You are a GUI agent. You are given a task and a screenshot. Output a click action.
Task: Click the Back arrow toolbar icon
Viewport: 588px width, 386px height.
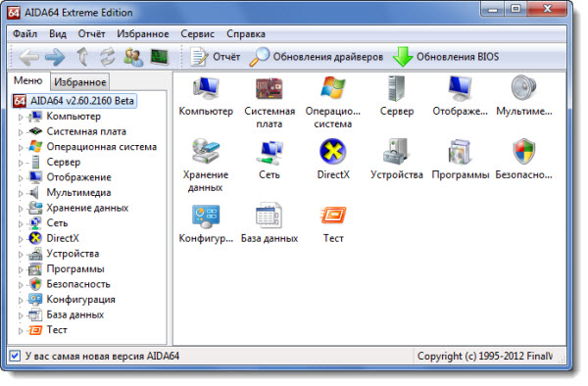tap(28, 57)
